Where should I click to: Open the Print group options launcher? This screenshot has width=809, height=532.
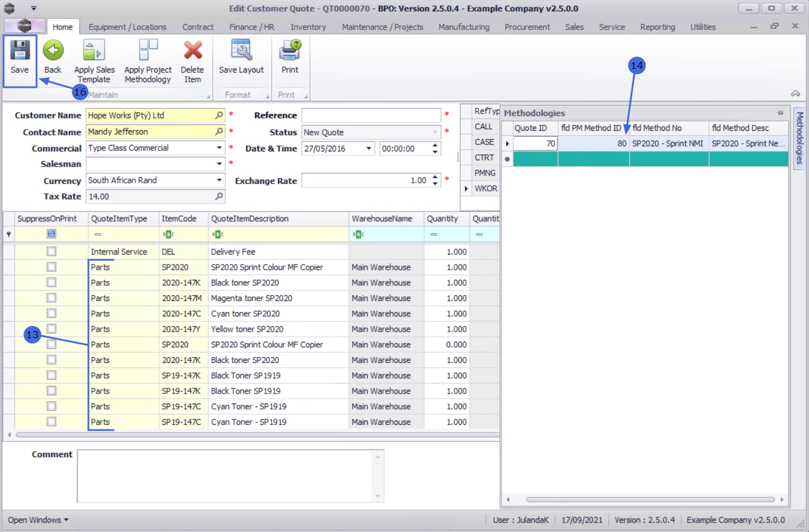coord(306,97)
